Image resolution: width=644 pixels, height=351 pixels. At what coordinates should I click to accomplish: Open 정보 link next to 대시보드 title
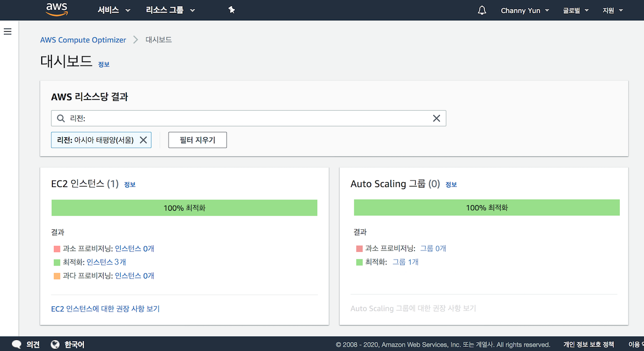(104, 64)
